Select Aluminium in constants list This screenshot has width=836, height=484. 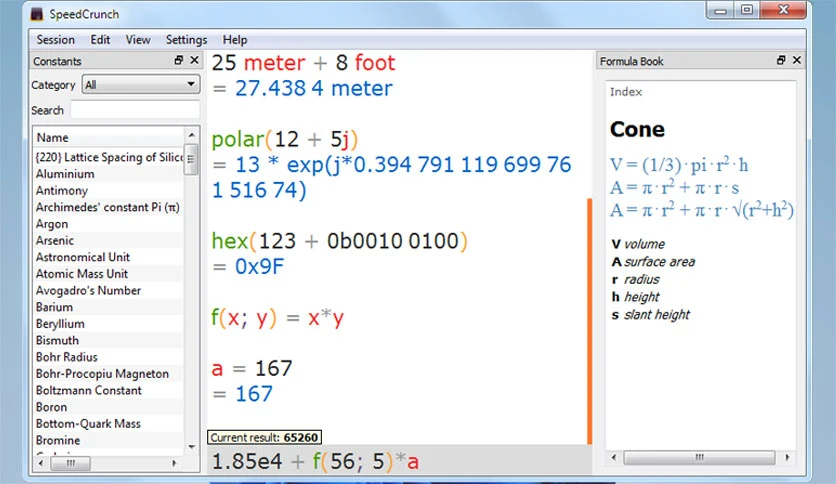[109, 174]
